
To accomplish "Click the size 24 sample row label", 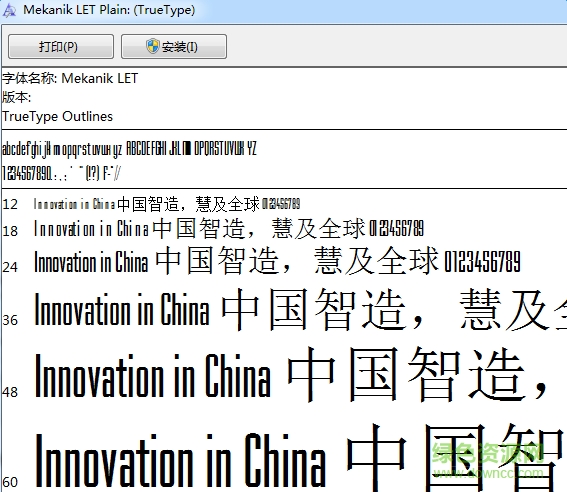I will point(10,267).
